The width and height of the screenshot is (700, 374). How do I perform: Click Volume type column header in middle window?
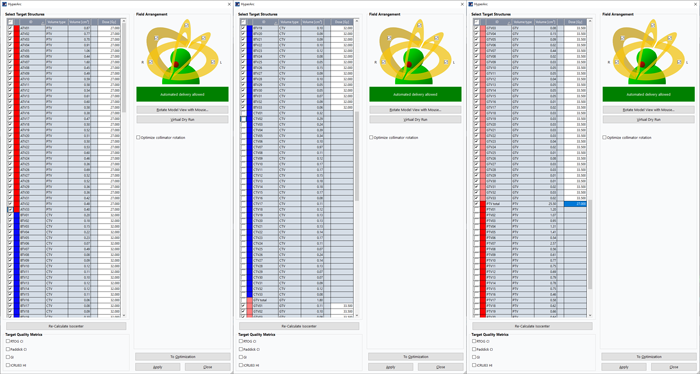pos(290,21)
